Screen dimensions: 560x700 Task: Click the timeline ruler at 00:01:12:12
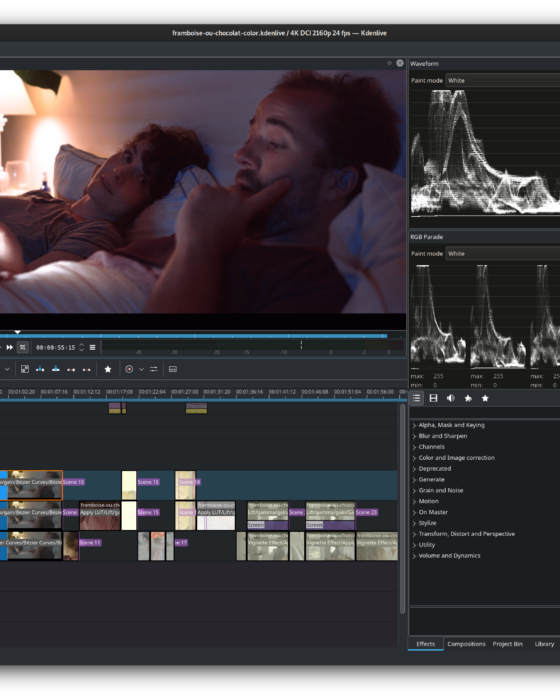(x=87, y=392)
